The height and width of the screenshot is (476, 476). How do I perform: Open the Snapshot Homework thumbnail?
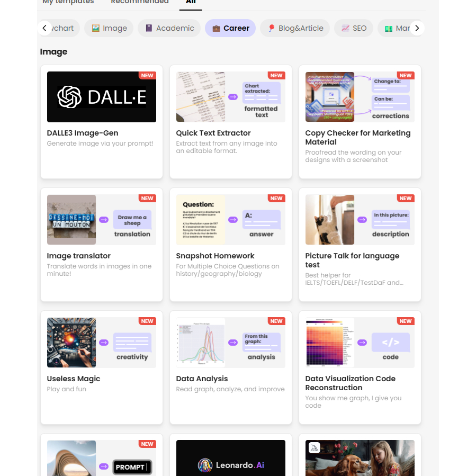[231, 220]
